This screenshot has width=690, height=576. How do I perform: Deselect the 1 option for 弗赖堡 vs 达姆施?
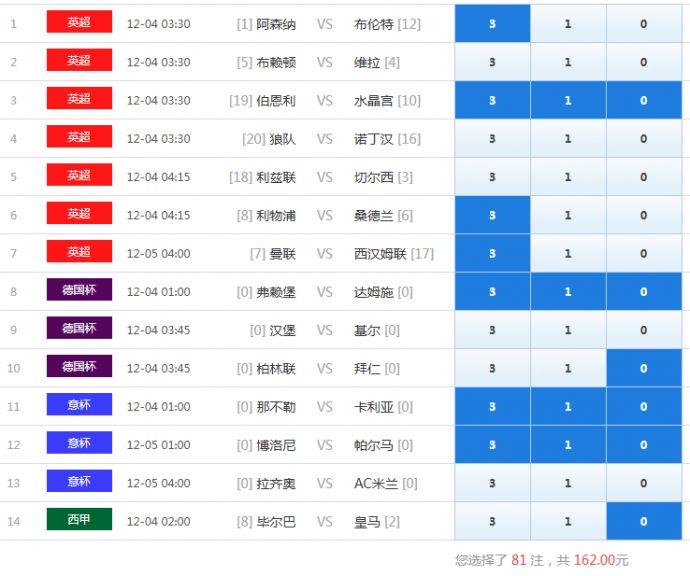pyautogui.click(x=568, y=292)
